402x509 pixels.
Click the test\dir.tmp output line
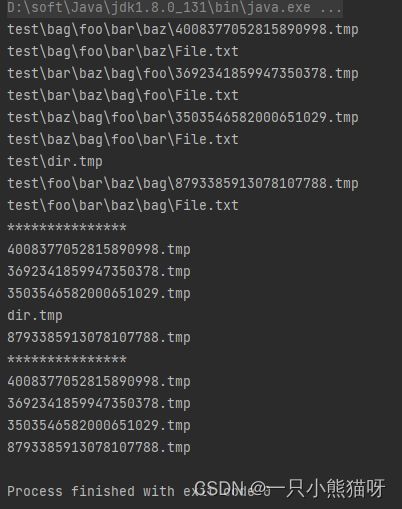(55, 161)
